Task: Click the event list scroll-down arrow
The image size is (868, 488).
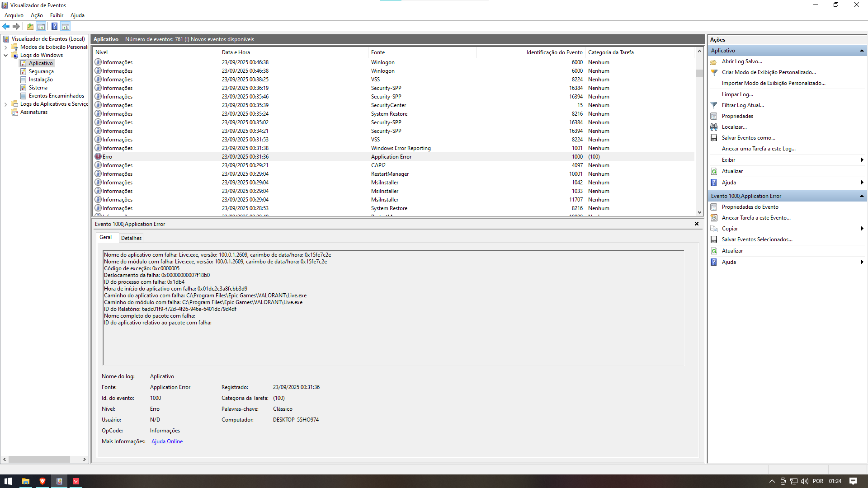Action: (x=699, y=212)
